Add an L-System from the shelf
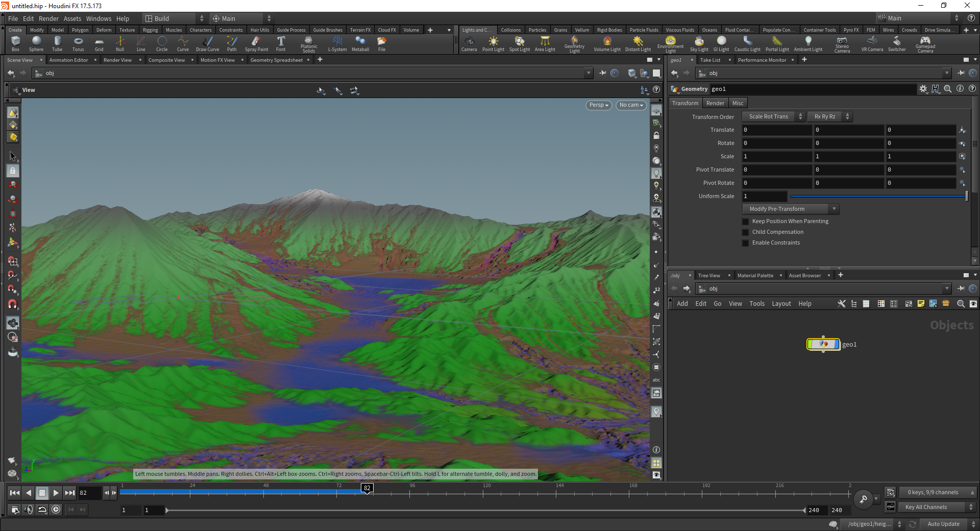980x531 pixels. (337, 44)
